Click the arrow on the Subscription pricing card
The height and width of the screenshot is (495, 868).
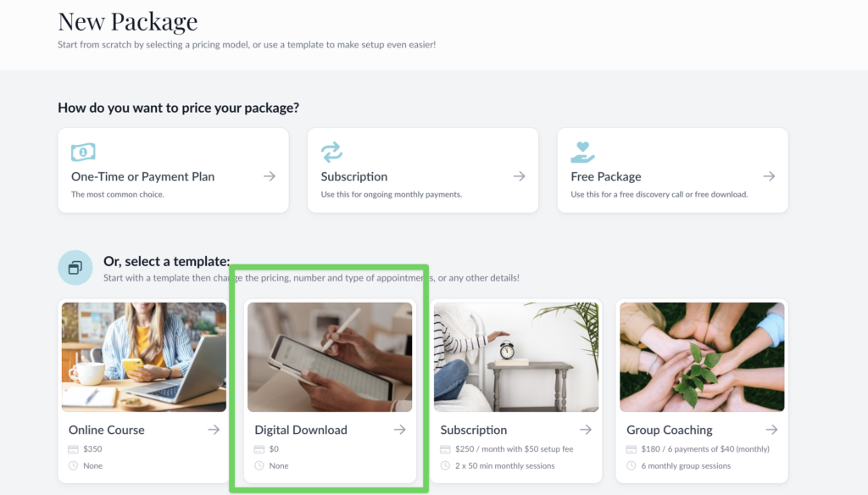[519, 176]
